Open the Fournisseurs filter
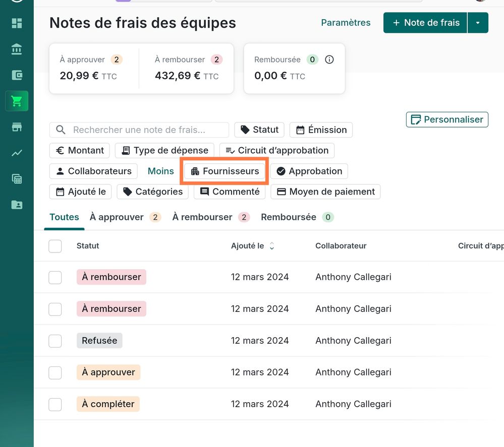Image resolution: width=504 pixels, height=447 pixels. (225, 171)
